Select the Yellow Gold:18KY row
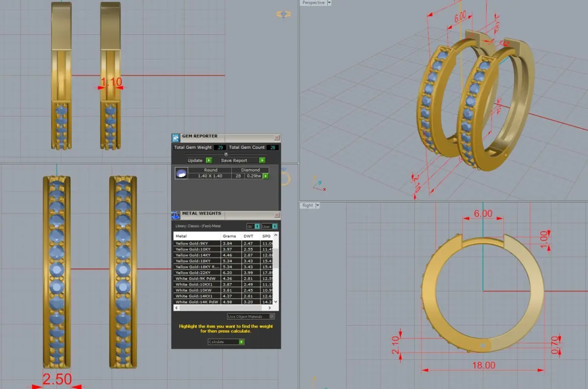Viewport: 588px width, 389px height. coord(223,261)
